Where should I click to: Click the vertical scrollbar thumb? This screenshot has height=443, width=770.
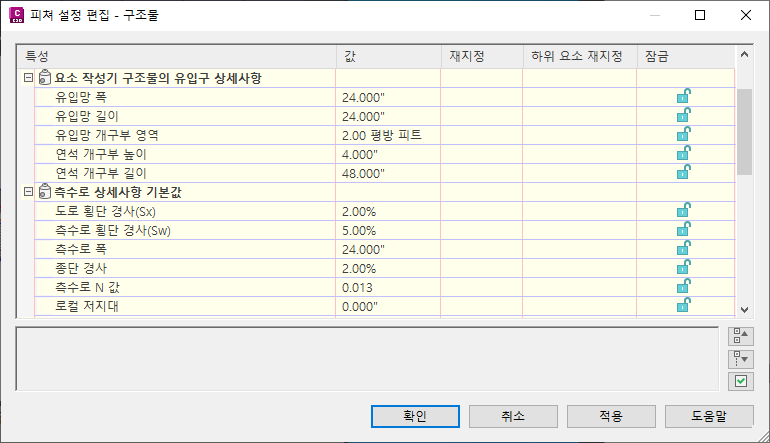(744, 132)
